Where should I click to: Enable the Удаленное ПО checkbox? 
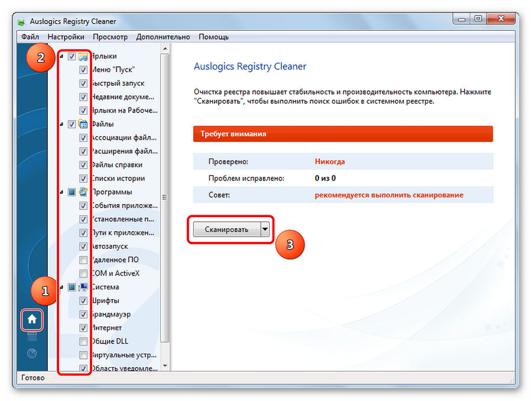click(83, 260)
